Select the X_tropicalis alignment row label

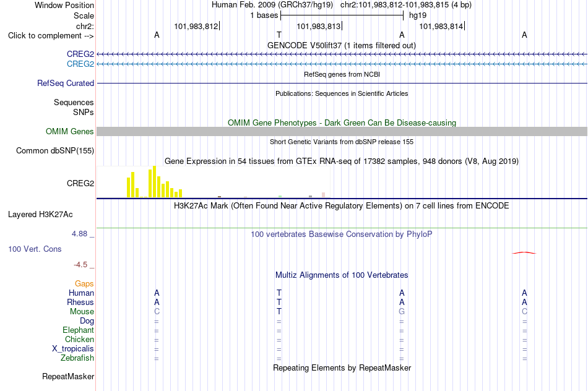(73, 349)
